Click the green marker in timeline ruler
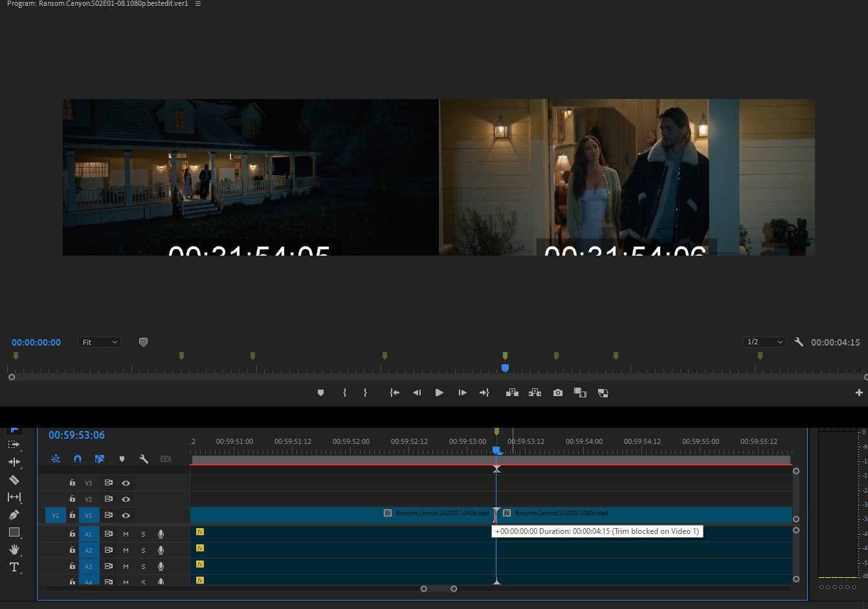Image resolution: width=868 pixels, height=609 pixels. 496,431
